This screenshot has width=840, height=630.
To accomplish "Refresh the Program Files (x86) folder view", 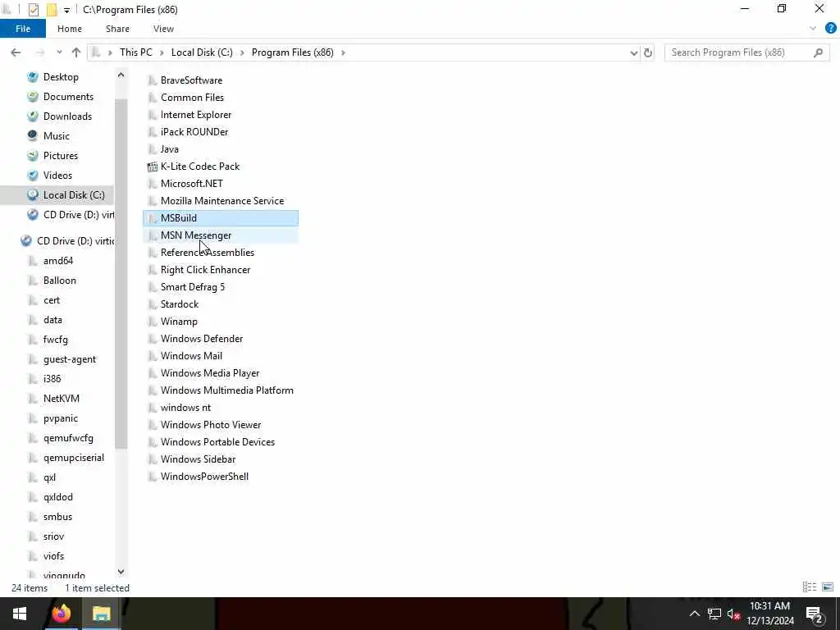I will [x=648, y=52].
